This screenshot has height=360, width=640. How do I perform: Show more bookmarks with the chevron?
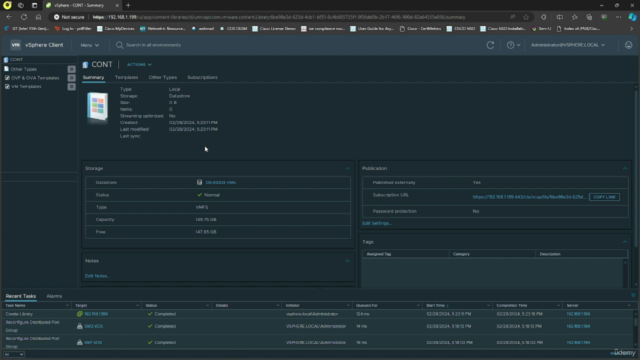point(631,29)
